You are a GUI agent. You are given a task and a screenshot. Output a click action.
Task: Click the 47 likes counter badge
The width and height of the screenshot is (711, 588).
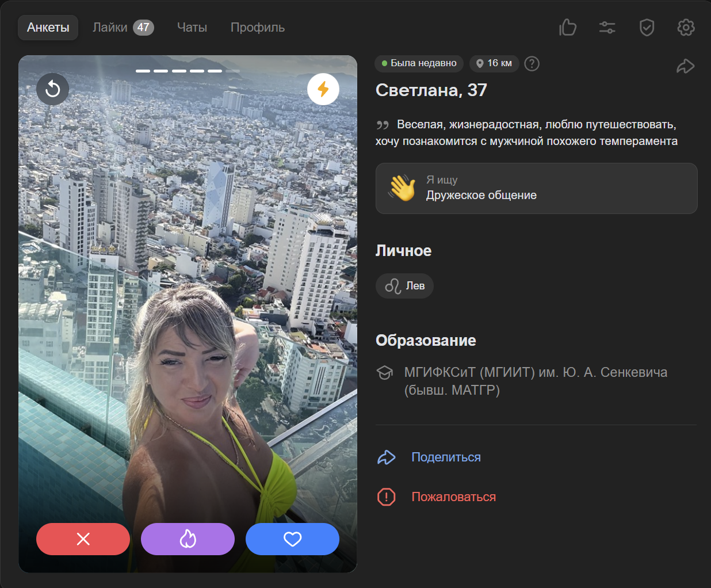click(x=143, y=28)
